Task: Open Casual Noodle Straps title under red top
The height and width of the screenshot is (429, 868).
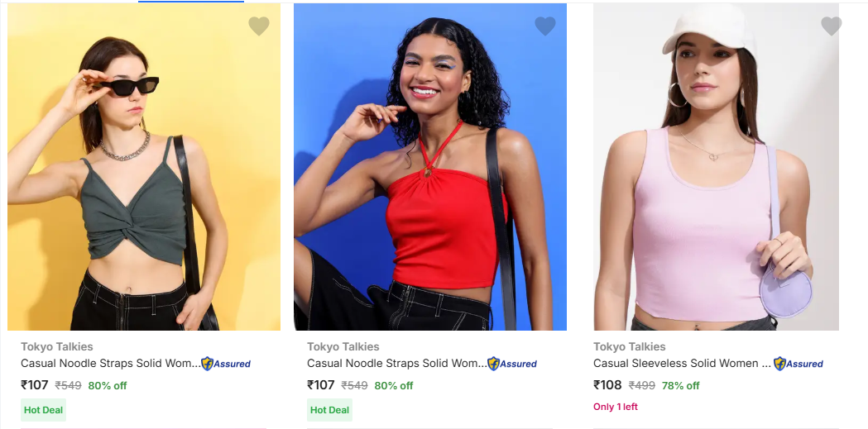Action: point(396,364)
